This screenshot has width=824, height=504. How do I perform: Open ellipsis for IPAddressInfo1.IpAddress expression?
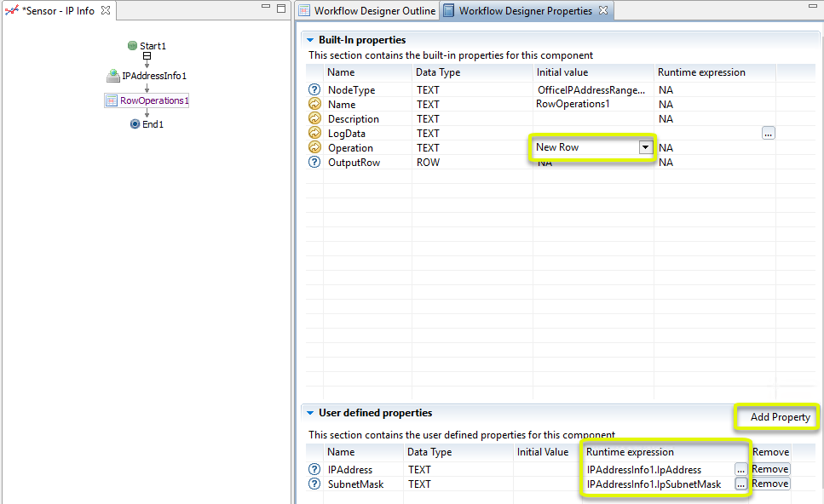pyautogui.click(x=740, y=469)
